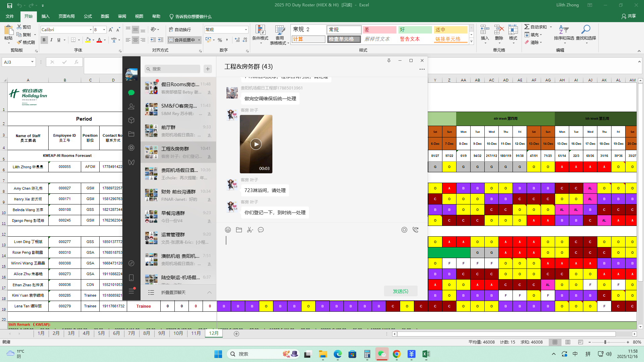Open the emoji picker in chat

coord(228,230)
